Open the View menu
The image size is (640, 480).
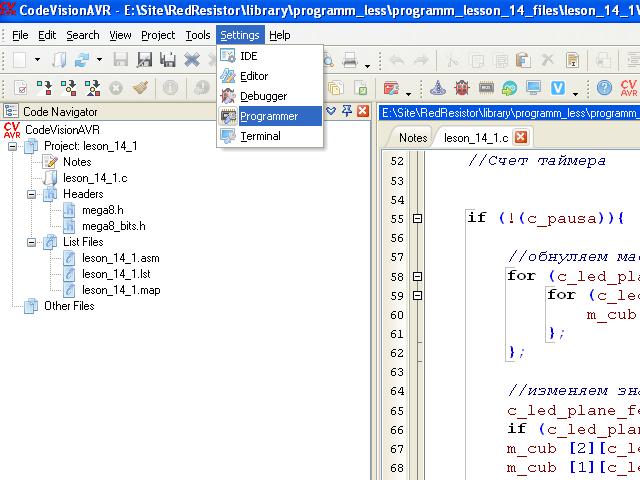(x=120, y=36)
